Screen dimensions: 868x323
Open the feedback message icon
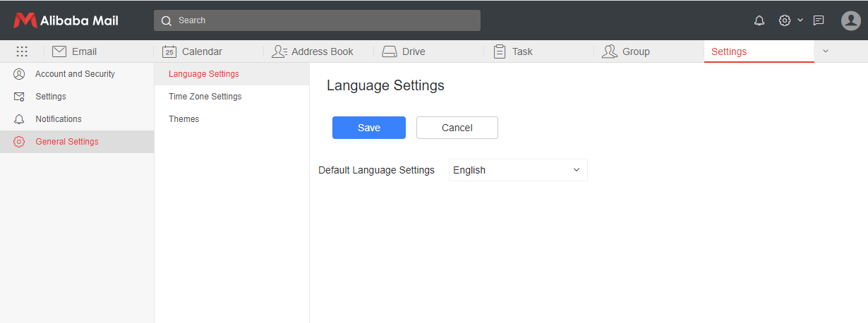point(819,20)
